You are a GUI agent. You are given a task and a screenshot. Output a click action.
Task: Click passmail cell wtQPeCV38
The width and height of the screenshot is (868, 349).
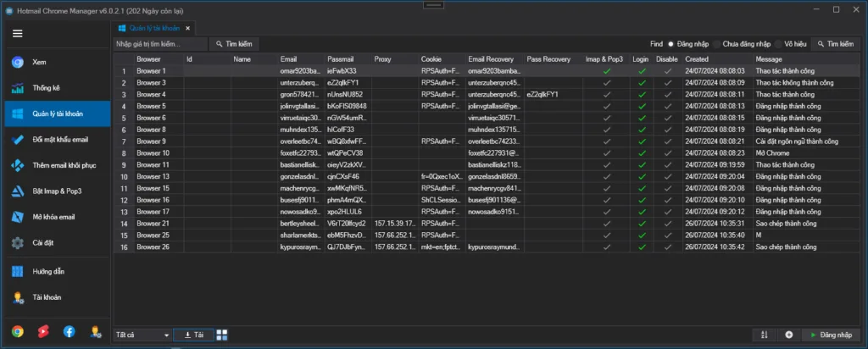tap(348, 152)
